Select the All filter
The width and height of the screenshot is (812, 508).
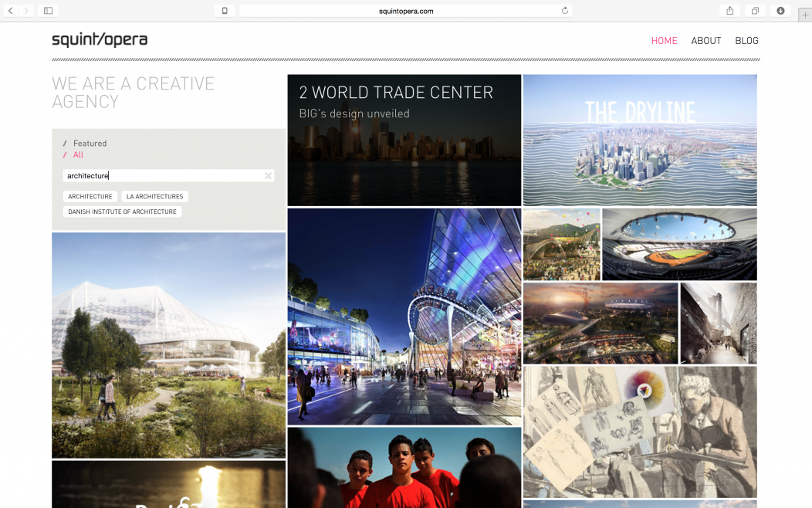[x=78, y=155]
